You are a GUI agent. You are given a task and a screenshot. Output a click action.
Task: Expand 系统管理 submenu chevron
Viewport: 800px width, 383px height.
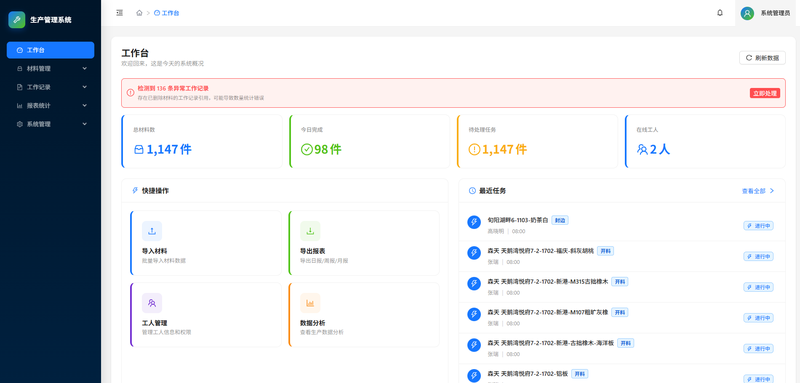[x=85, y=124]
